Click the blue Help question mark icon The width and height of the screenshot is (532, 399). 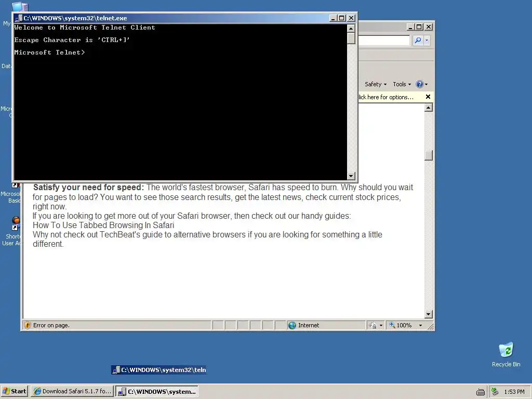pyautogui.click(x=420, y=84)
